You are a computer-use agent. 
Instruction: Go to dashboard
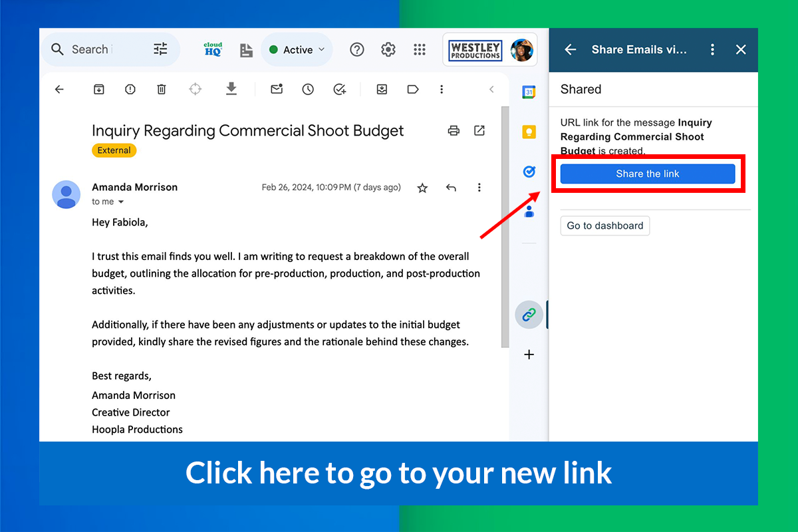[x=604, y=225]
